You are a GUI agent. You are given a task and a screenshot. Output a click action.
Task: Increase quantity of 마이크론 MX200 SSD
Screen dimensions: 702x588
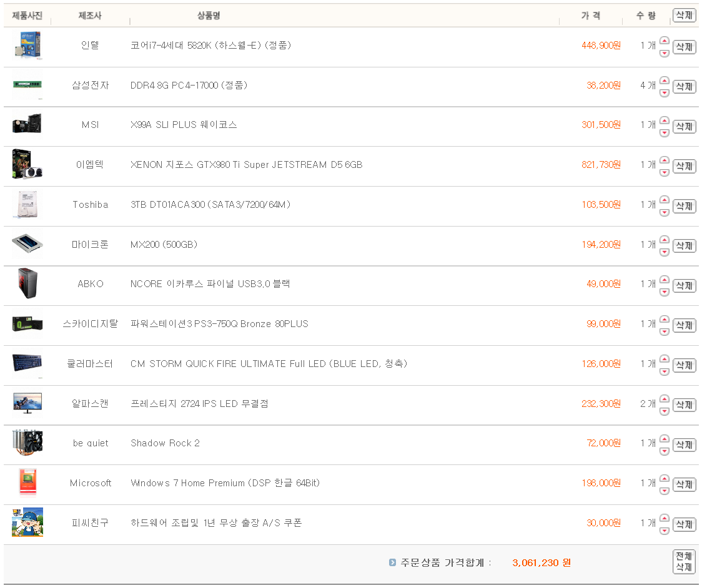665,240
